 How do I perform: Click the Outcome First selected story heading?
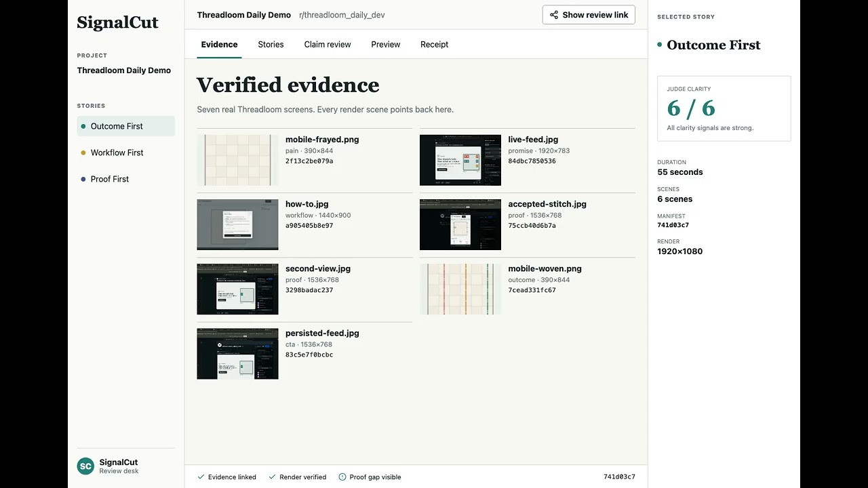[x=713, y=45]
